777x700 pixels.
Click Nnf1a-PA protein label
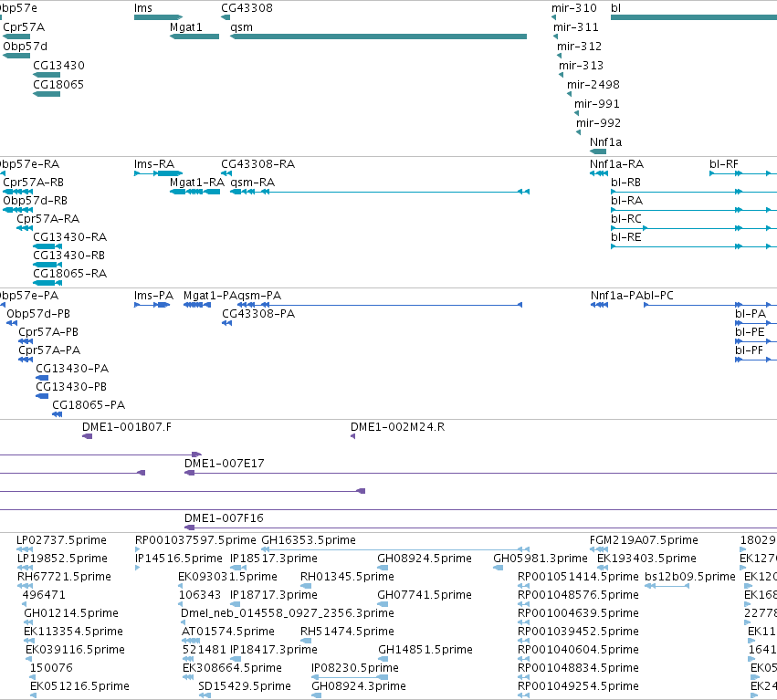click(x=616, y=296)
